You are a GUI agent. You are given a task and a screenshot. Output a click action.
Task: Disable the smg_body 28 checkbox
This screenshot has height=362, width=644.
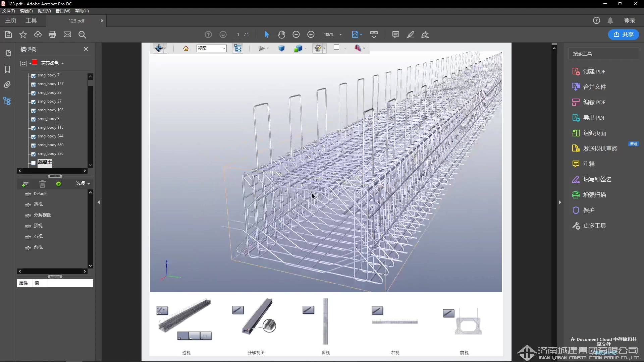click(x=33, y=93)
